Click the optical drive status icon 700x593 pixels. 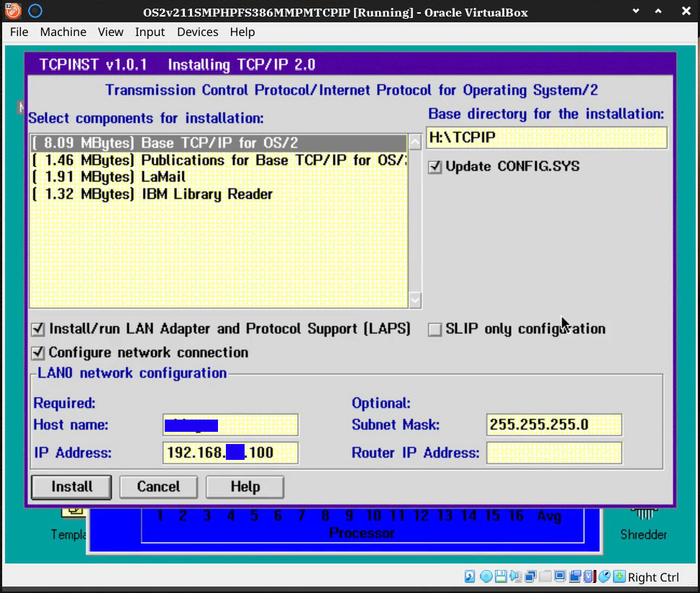click(486, 576)
